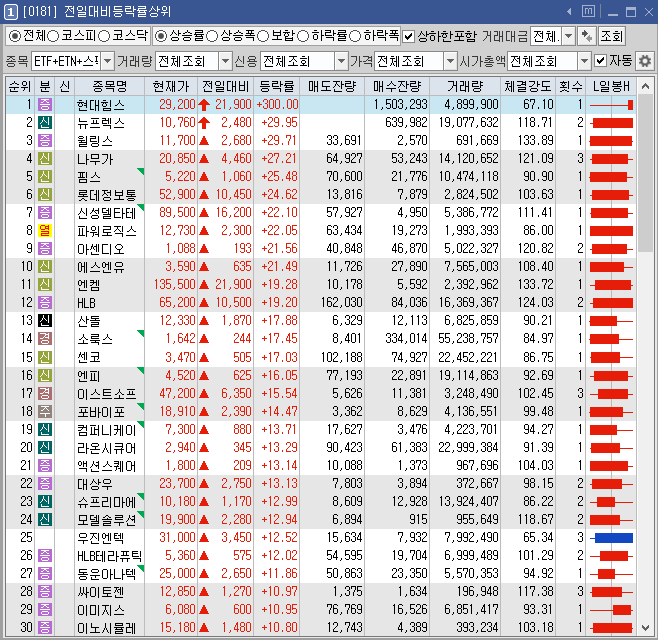Open the 거래량 전체조회 dropdown
The height and width of the screenshot is (640, 658).
(225, 62)
